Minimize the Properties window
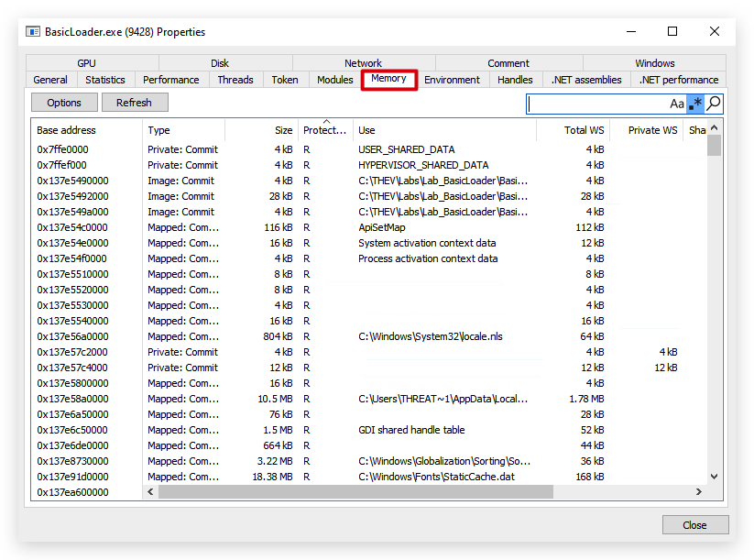The height and width of the screenshot is (560, 754). point(631,32)
